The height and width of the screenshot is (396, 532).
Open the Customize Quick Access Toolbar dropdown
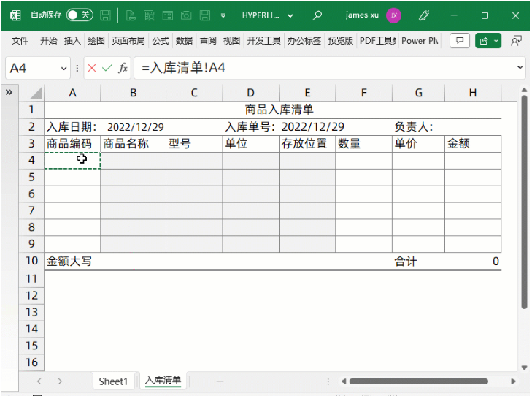[x=223, y=15]
